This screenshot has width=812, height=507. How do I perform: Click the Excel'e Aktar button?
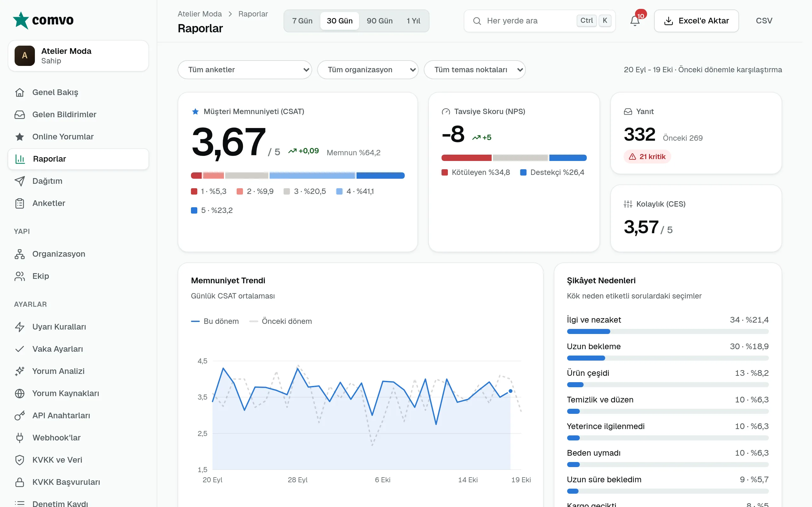(696, 21)
